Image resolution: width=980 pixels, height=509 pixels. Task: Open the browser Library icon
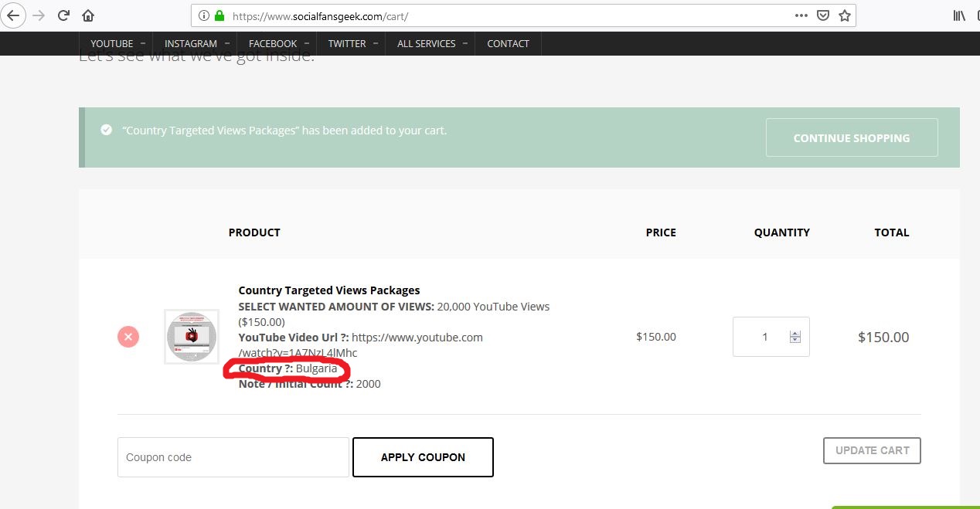click(x=959, y=15)
